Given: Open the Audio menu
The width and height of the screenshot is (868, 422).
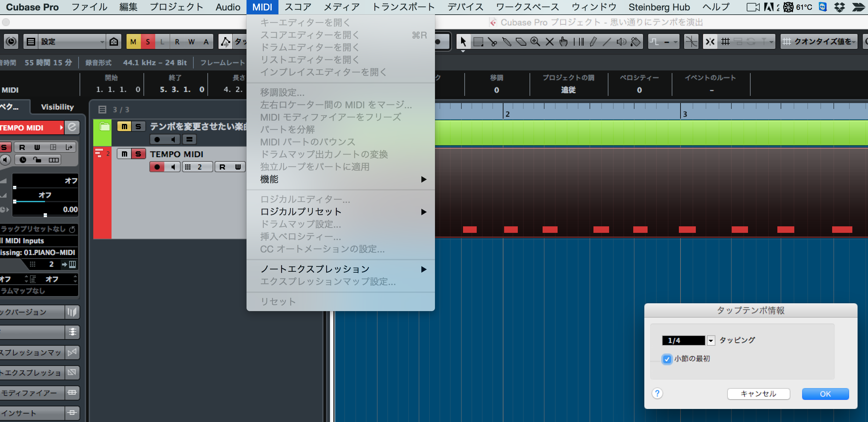Looking at the screenshot, I should click(228, 7).
